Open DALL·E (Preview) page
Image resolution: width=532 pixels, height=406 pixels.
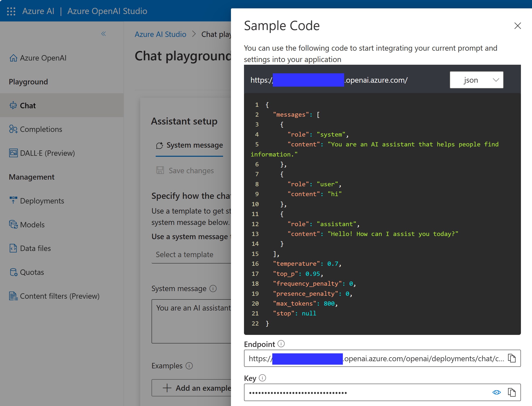(47, 153)
